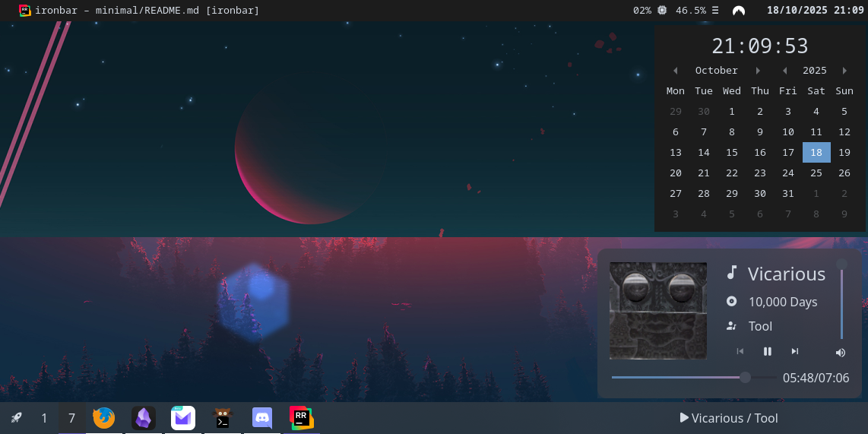This screenshot has height=434, width=868.
Task: Launch Obsidian from the taskbar
Action: point(144,418)
